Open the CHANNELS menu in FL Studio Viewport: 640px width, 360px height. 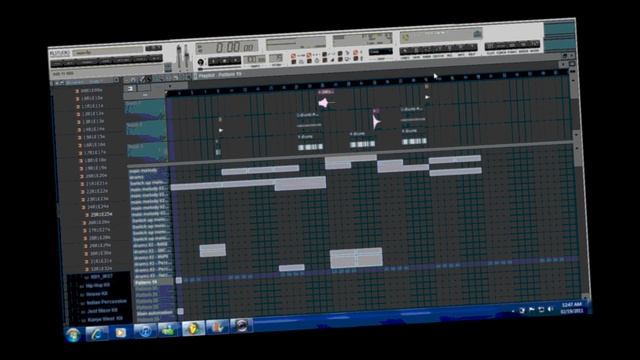pyautogui.click(x=87, y=62)
